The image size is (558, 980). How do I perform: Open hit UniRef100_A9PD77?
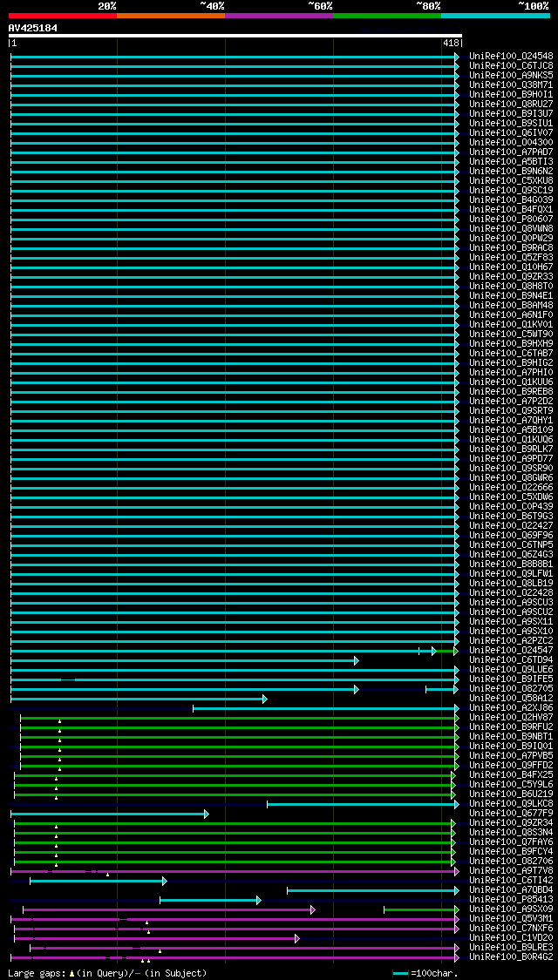click(x=511, y=459)
